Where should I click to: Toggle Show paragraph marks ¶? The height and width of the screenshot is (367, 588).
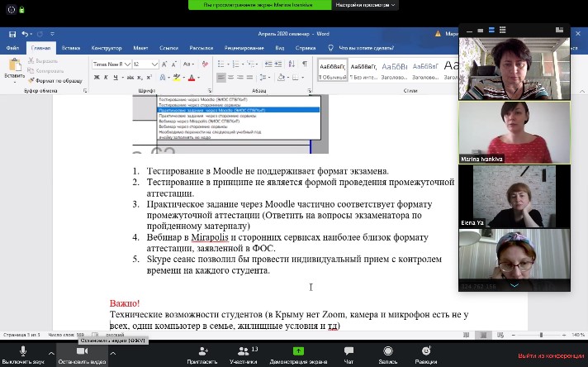click(305, 64)
